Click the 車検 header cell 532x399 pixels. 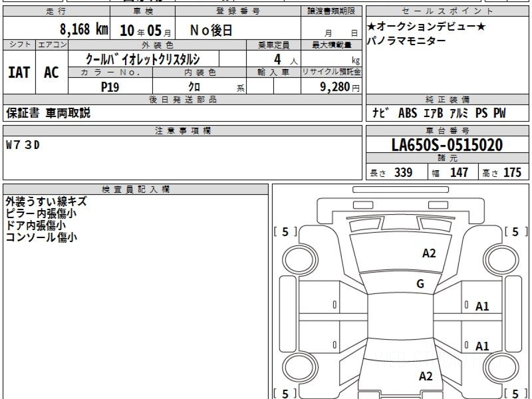tap(142, 12)
